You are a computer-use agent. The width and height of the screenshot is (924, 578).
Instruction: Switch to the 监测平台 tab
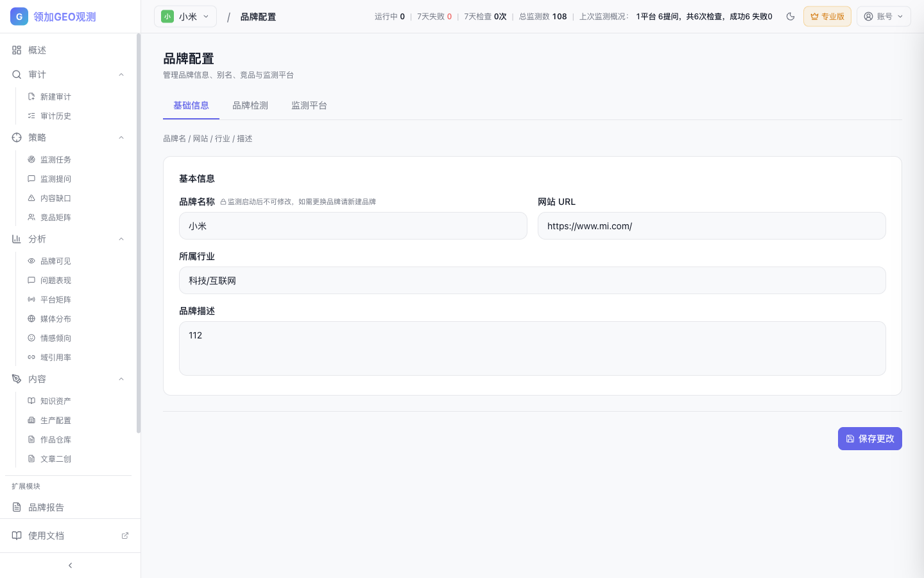pos(309,105)
